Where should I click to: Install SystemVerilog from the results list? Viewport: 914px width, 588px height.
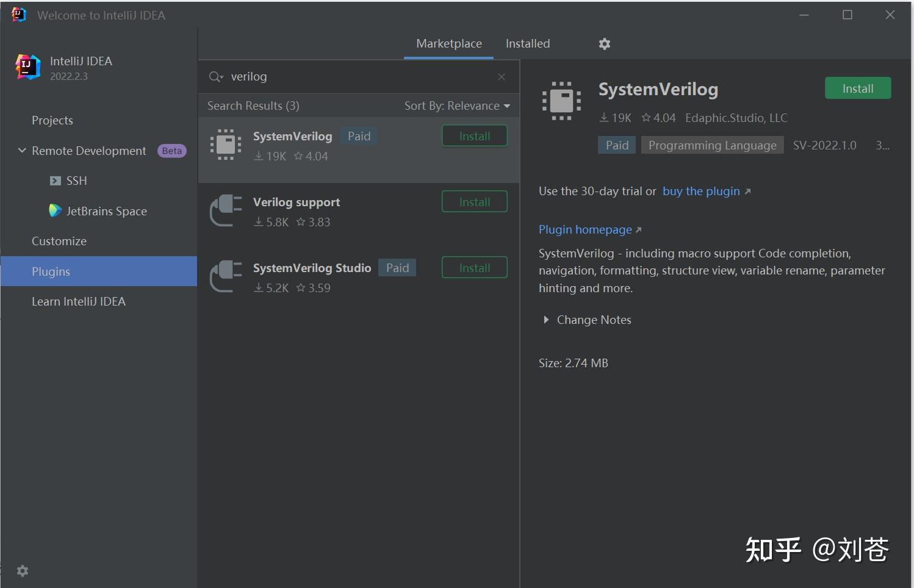click(475, 136)
